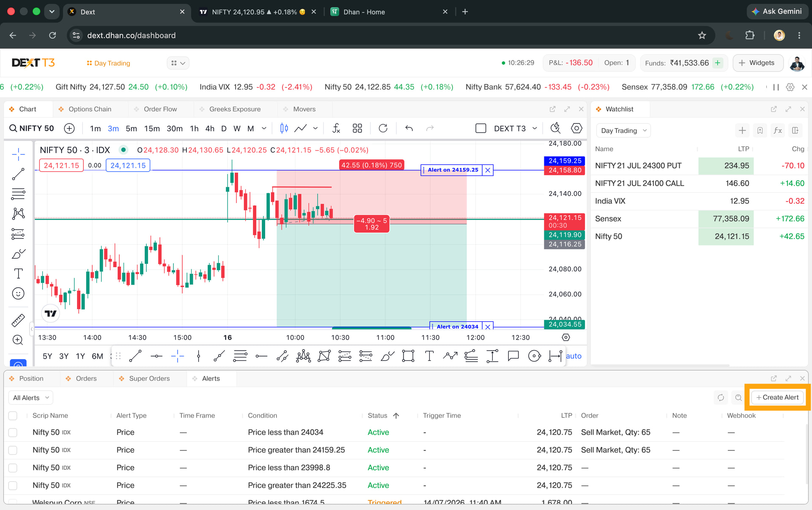This screenshot has width=812, height=510.
Task: Switch to the Order Flow tab
Action: click(x=160, y=109)
